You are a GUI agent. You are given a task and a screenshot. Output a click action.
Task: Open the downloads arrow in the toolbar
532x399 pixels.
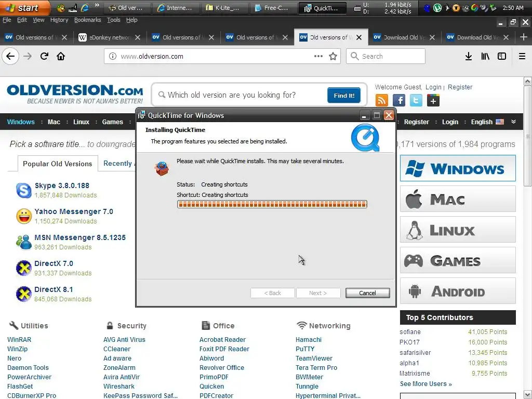click(x=469, y=56)
